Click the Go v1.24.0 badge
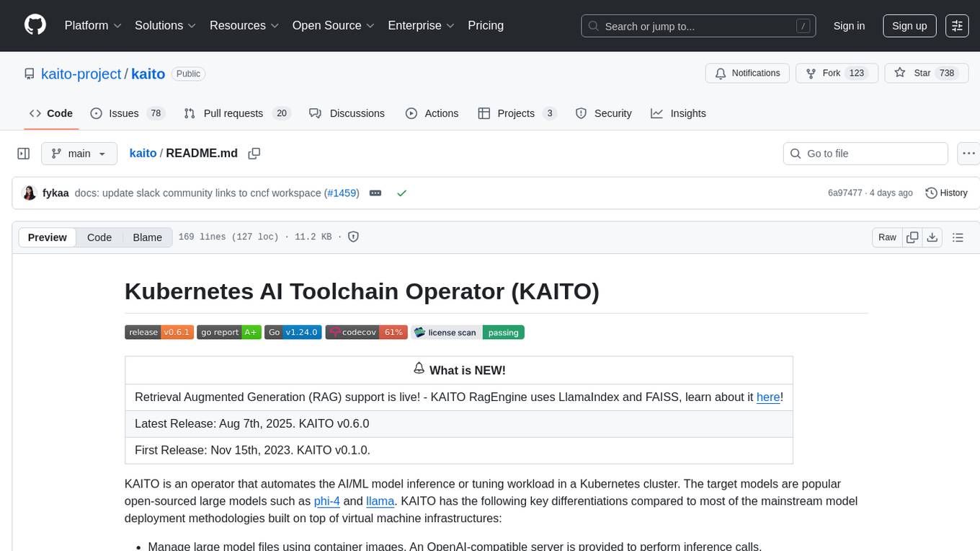The width and height of the screenshot is (980, 551). tap(293, 332)
